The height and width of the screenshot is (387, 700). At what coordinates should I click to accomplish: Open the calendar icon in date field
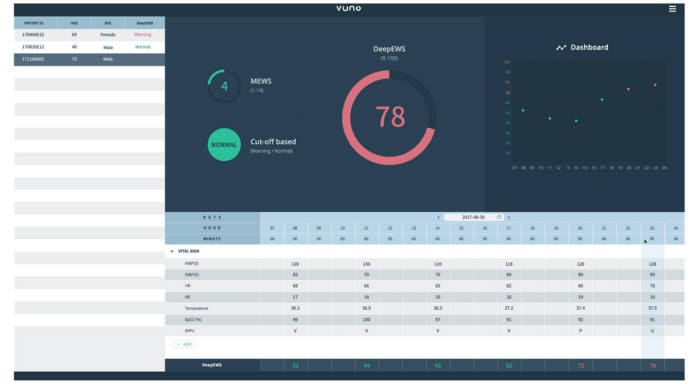coord(499,217)
